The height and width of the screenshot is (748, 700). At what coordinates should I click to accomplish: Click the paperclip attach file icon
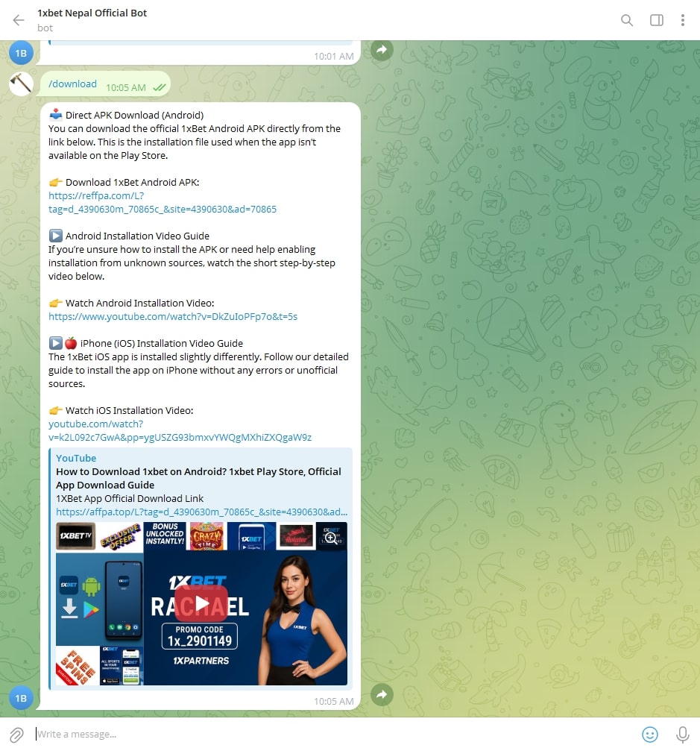pos(16,734)
